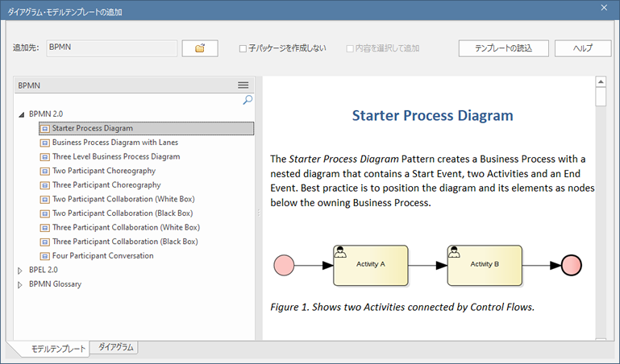Select Three Level Business Process Diagram

point(116,157)
